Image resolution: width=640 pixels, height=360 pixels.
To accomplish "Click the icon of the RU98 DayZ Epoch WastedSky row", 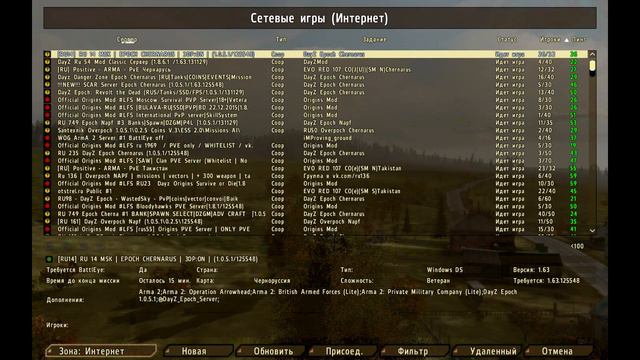I will (x=47, y=199).
